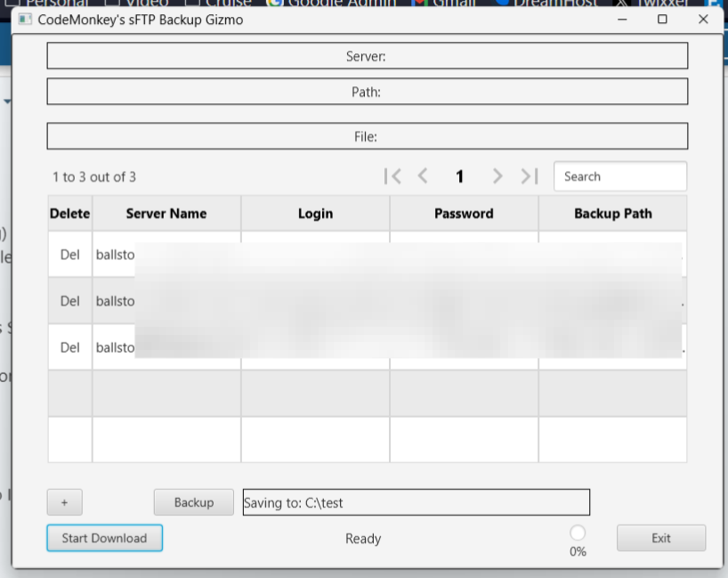The height and width of the screenshot is (578, 728).
Task: Sort by the Password column header
Action: pos(464,214)
